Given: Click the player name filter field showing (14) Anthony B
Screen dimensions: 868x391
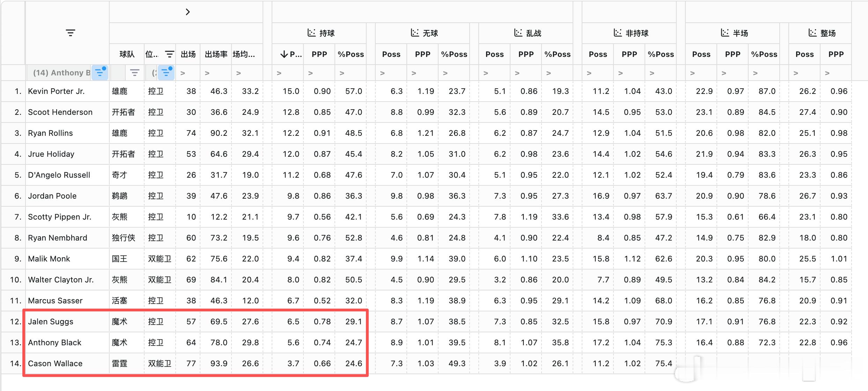Looking at the screenshot, I should point(59,73).
